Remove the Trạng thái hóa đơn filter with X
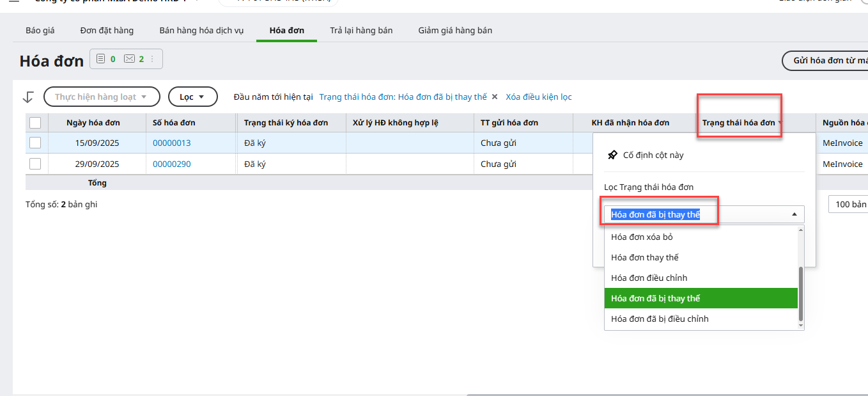 pos(494,97)
